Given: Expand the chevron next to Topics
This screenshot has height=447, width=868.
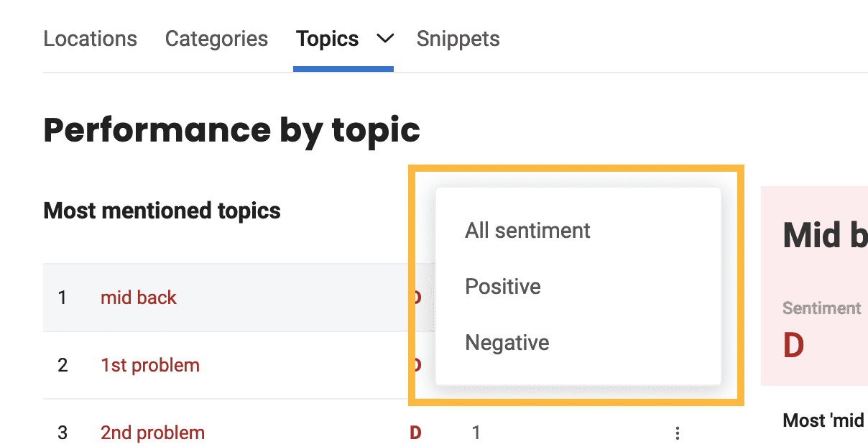Looking at the screenshot, I should tap(386, 38).
